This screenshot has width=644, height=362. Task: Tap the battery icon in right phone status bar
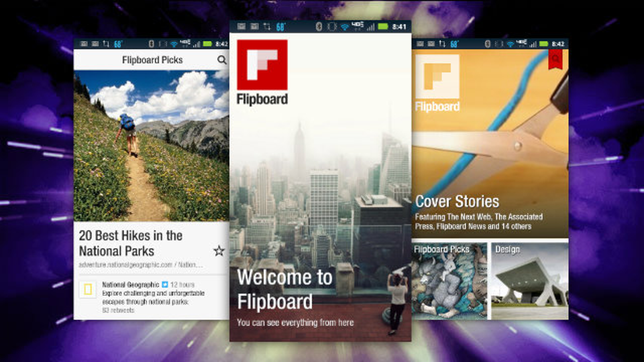click(543, 44)
